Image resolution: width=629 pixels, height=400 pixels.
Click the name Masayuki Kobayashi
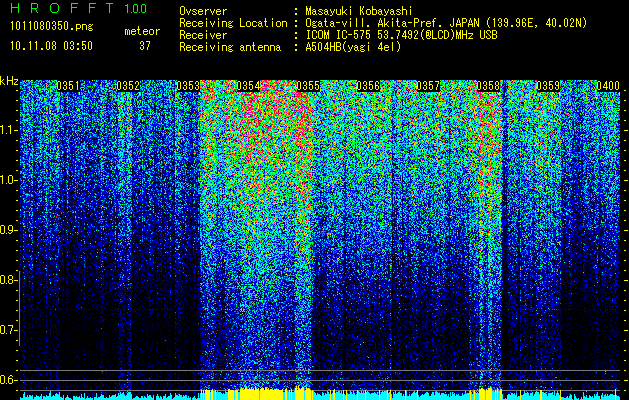coord(359,11)
